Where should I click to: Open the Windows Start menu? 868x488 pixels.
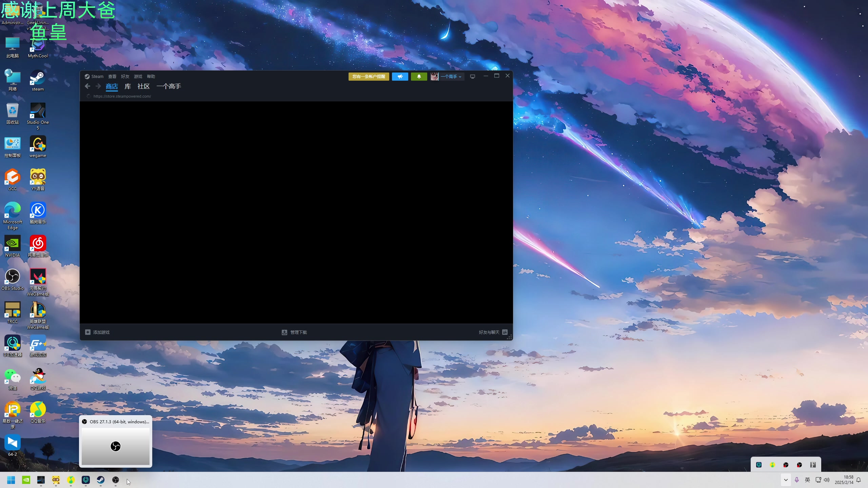click(x=11, y=480)
